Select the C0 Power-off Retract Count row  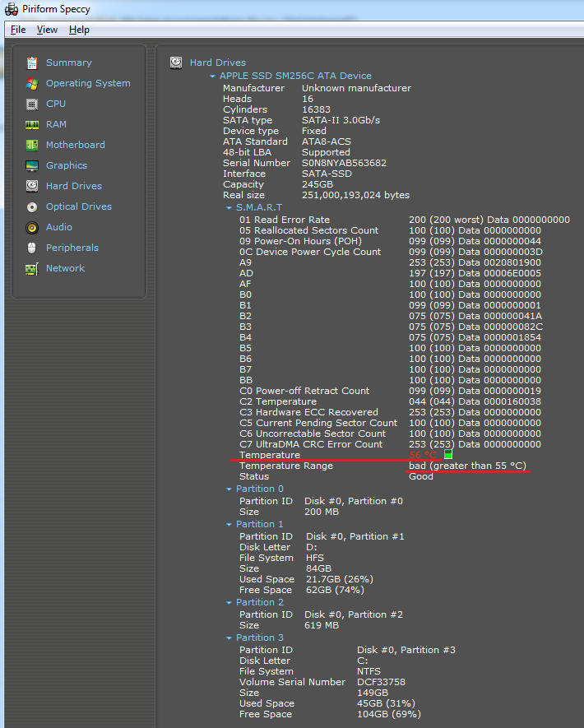(x=390, y=391)
